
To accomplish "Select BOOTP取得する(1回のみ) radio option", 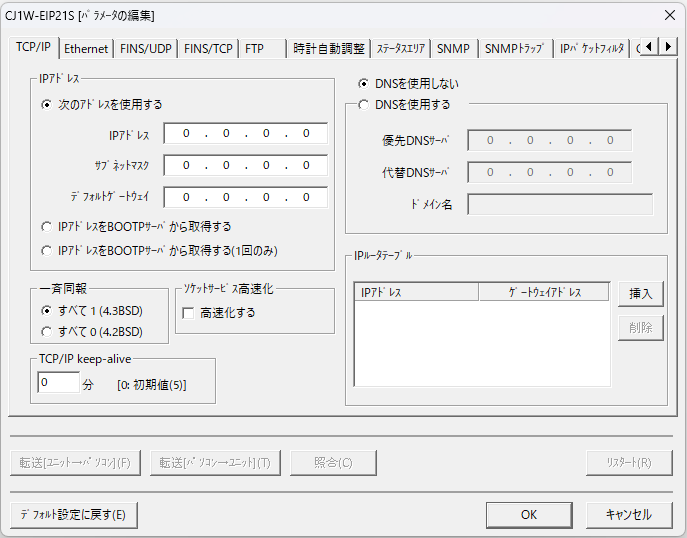I will click(159, 251).
